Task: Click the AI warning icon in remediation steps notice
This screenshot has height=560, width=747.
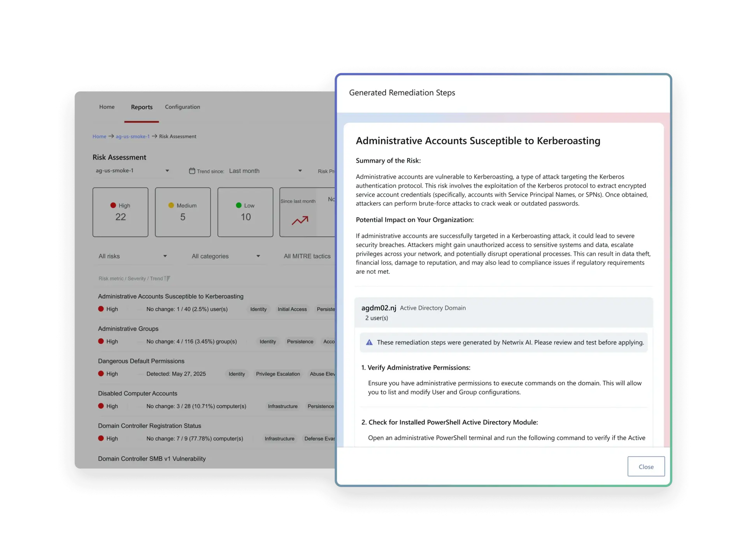Action: (x=369, y=342)
